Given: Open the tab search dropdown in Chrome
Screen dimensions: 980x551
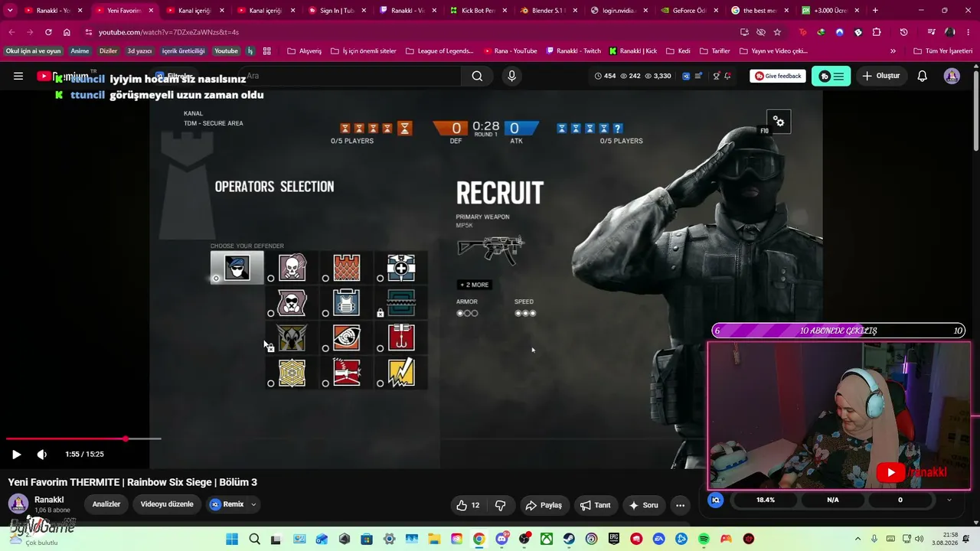Looking at the screenshot, I should pos(10,11).
